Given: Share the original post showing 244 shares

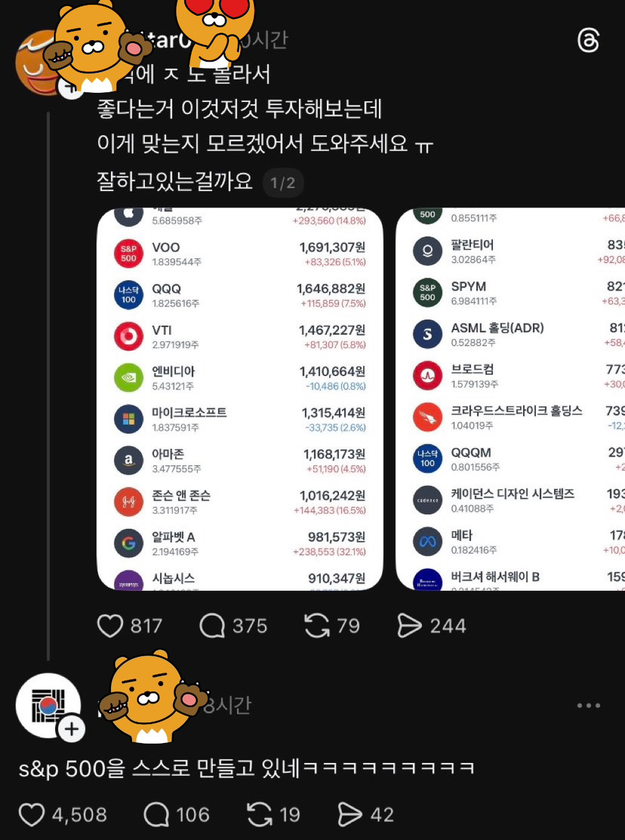Looking at the screenshot, I should [410, 626].
